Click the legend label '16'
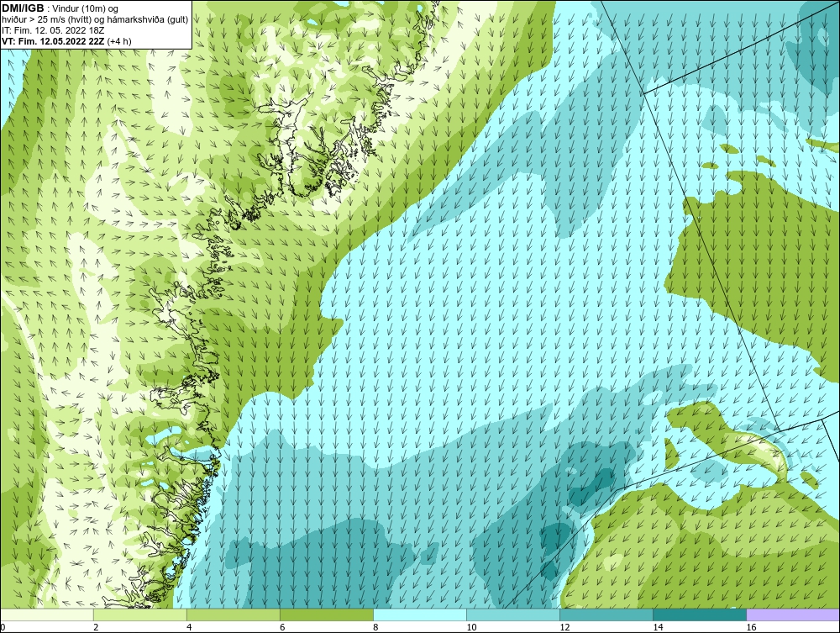 [751, 627]
